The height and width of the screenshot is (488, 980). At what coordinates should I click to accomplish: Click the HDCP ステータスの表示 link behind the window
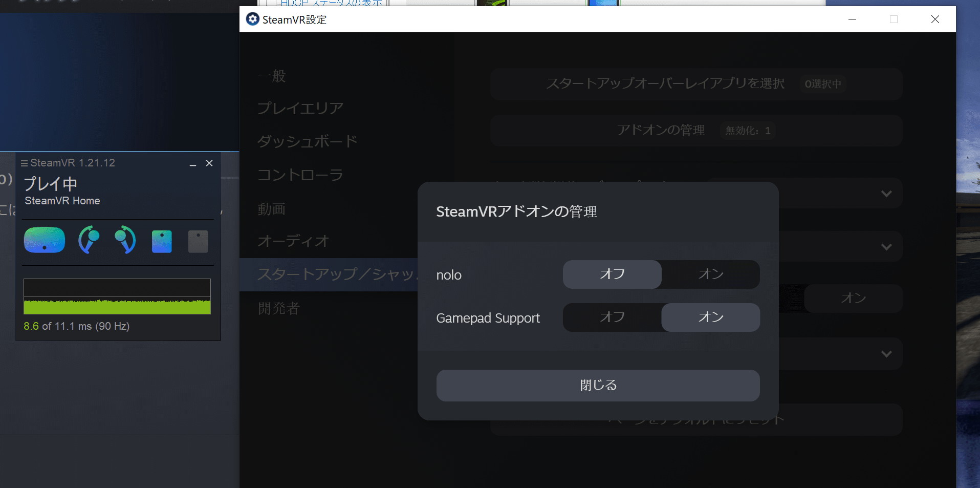(x=332, y=3)
